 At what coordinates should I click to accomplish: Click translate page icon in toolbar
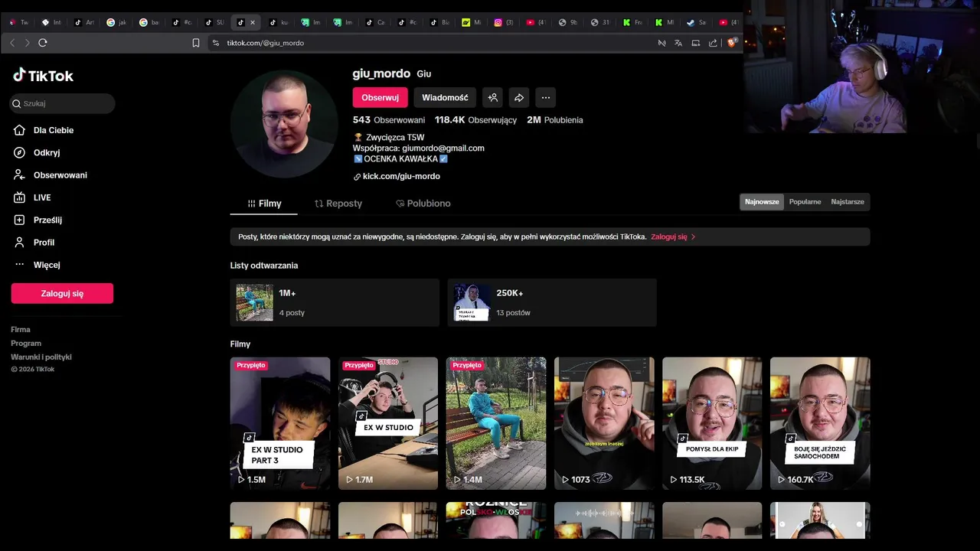pyautogui.click(x=678, y=43)
